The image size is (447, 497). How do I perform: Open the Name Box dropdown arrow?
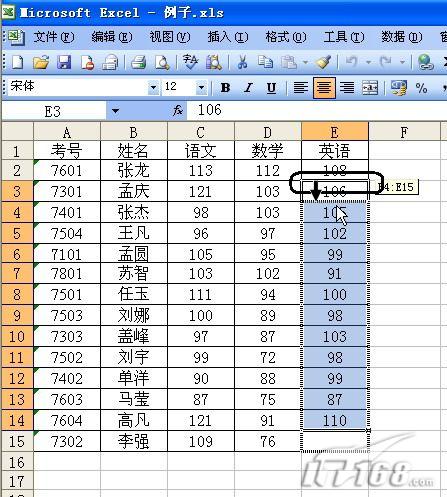pyautogui.click(x=115, y=111)
